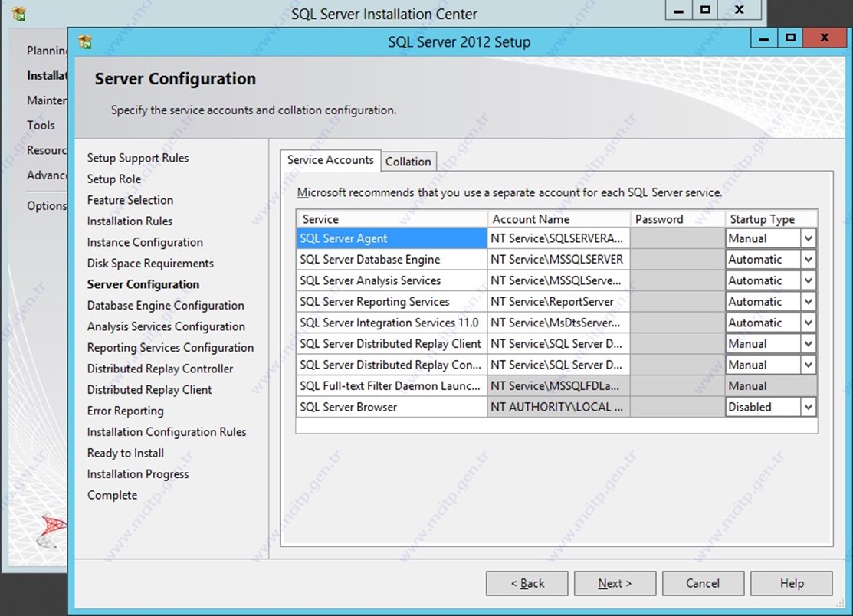The image size is (853, 616).
Task: Click the Password column header
Action: 677,219
